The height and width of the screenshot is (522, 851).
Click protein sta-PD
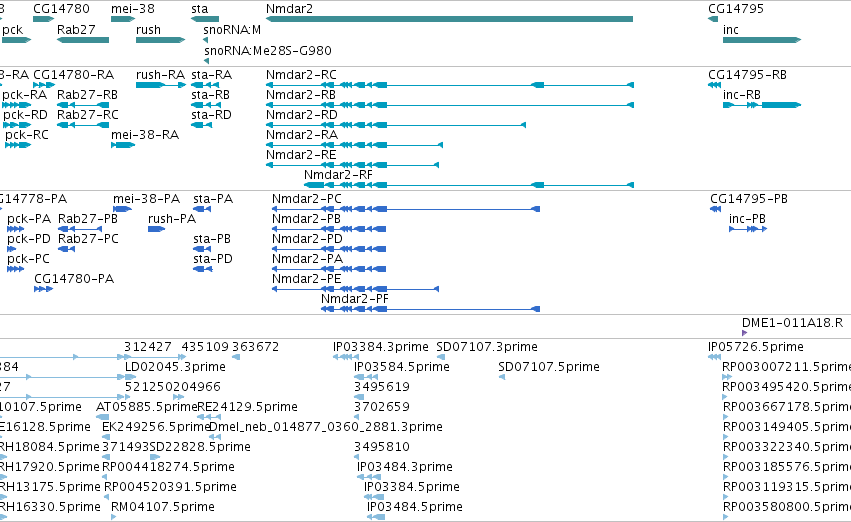(x=202, y=269)
